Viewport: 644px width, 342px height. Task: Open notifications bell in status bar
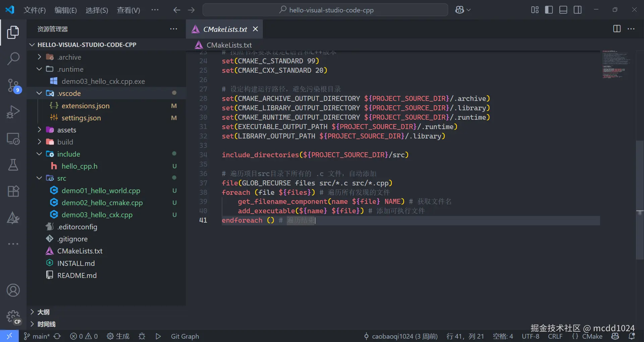(x=632, y=336)
